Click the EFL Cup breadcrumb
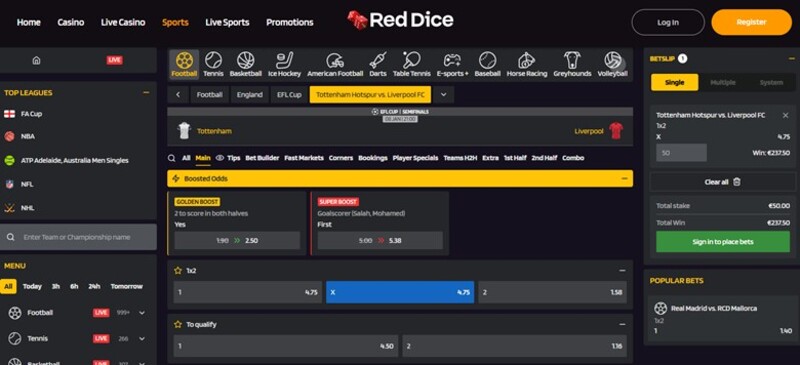Image resolution: width=800 pixels, height=365 pixels. click(289, 94)
